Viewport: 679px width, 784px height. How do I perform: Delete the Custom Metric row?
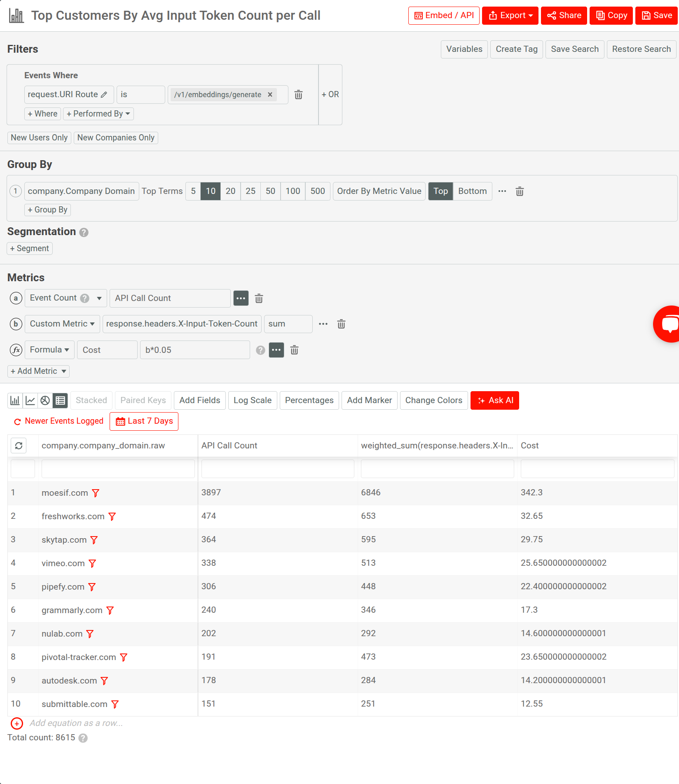point(341,324)
